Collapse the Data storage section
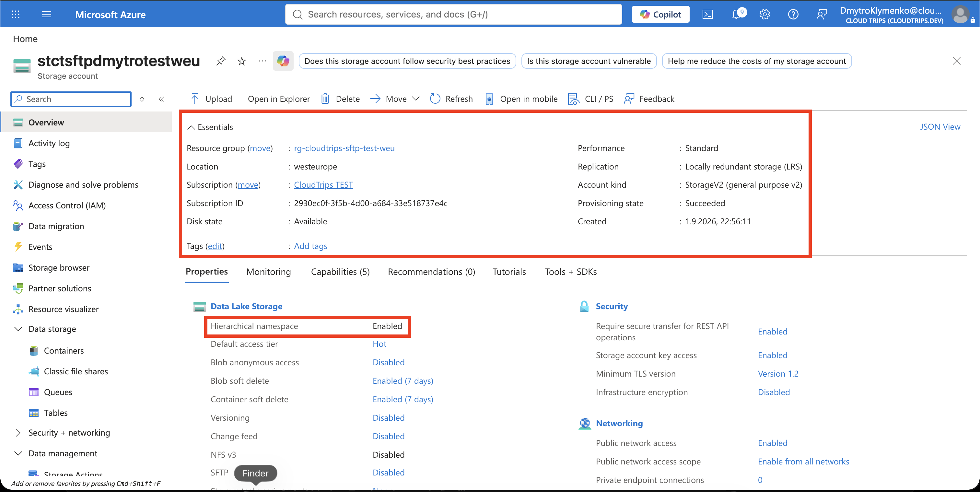The height and width of the screenshot is (492, 980). 18,329
